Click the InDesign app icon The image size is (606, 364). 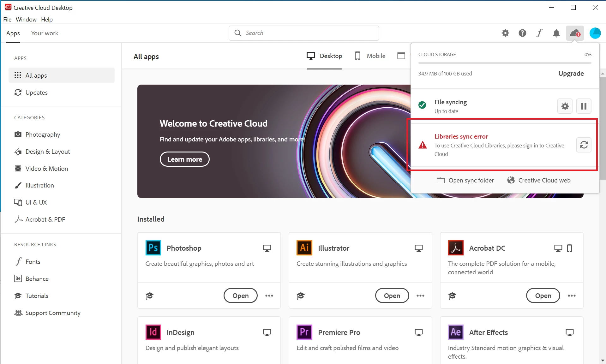tap(153, 332)
